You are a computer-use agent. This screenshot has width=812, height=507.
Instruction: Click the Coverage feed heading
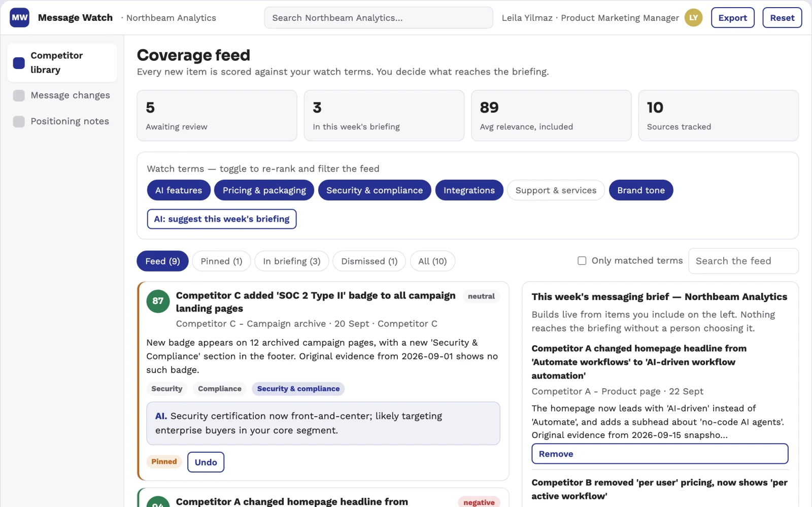[193, 55]
